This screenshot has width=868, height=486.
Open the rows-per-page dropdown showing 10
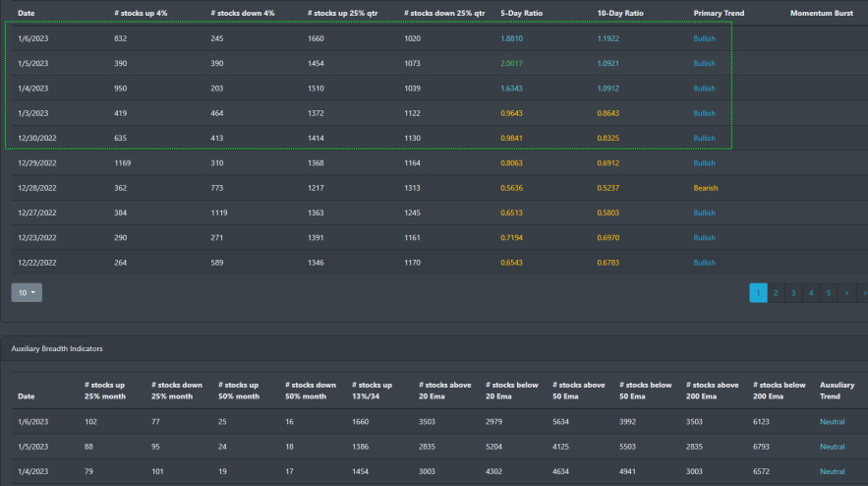click(x=27, y=292)
